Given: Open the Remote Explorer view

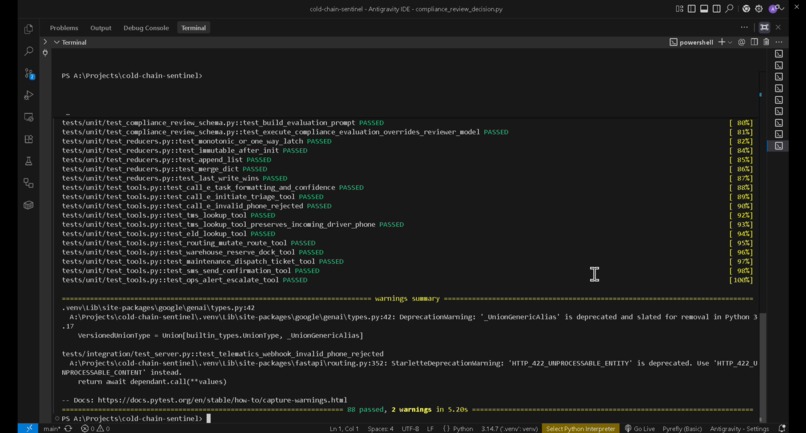Looking at the screenshot, I should pos(28,117).
